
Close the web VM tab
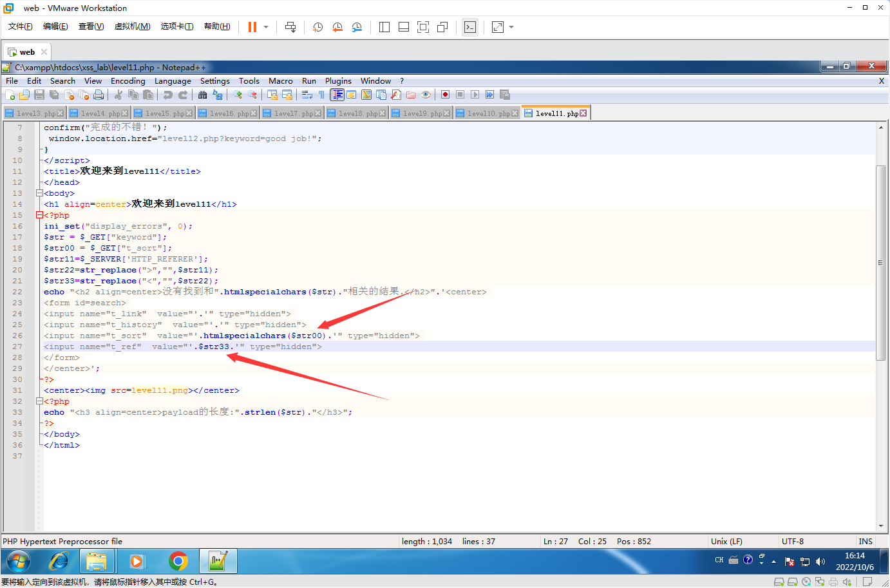pyautogui.click(x=44, y=52)
